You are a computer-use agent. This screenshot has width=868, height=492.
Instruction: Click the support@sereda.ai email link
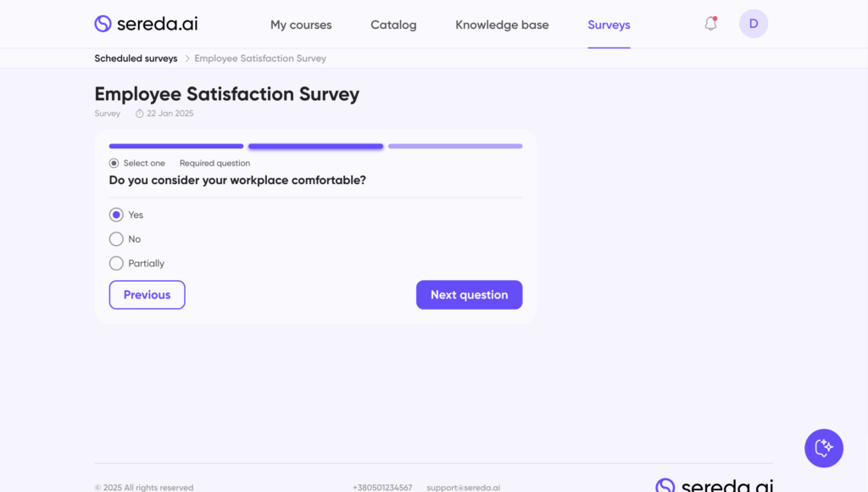tap(463, 488)
